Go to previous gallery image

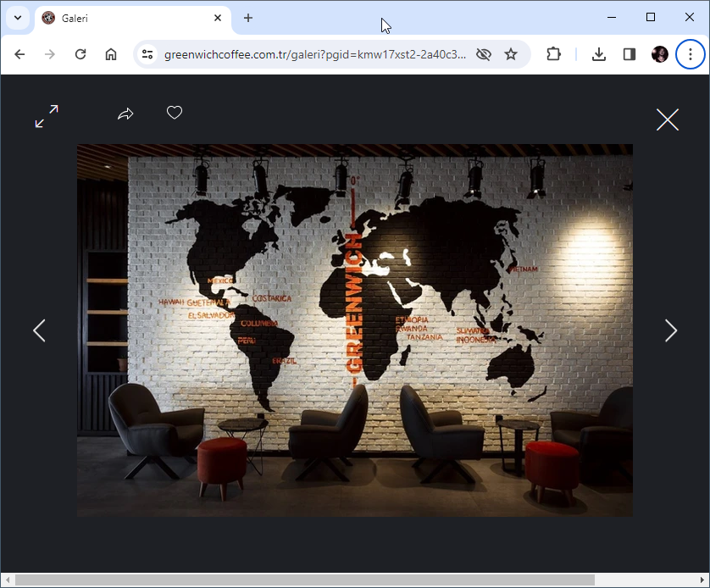point(39,330)
